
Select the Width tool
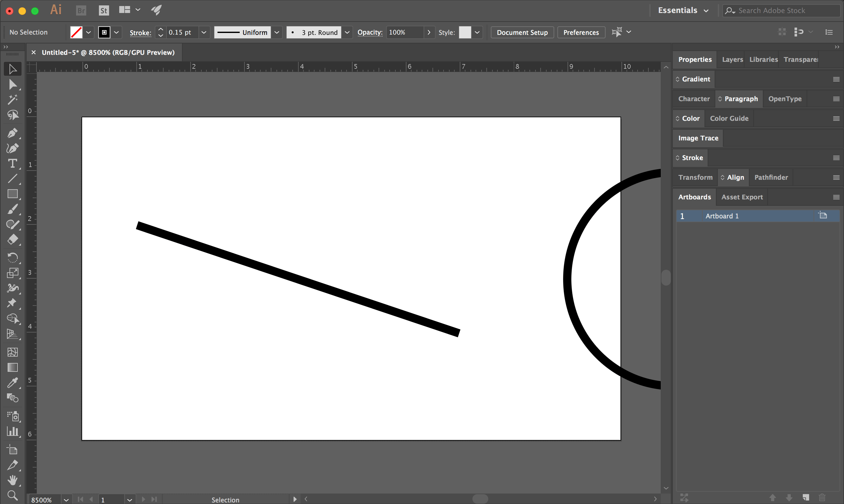point(13,288)
